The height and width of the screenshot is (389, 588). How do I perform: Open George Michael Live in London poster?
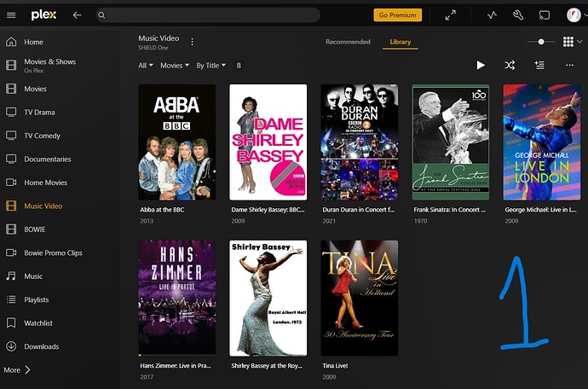[542, 142]
